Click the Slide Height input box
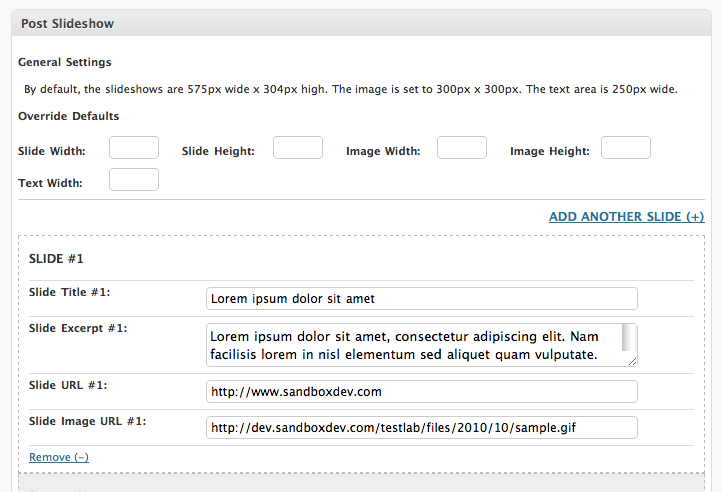Viewport: 722px width, 492px height. click(x=298, y=147)
